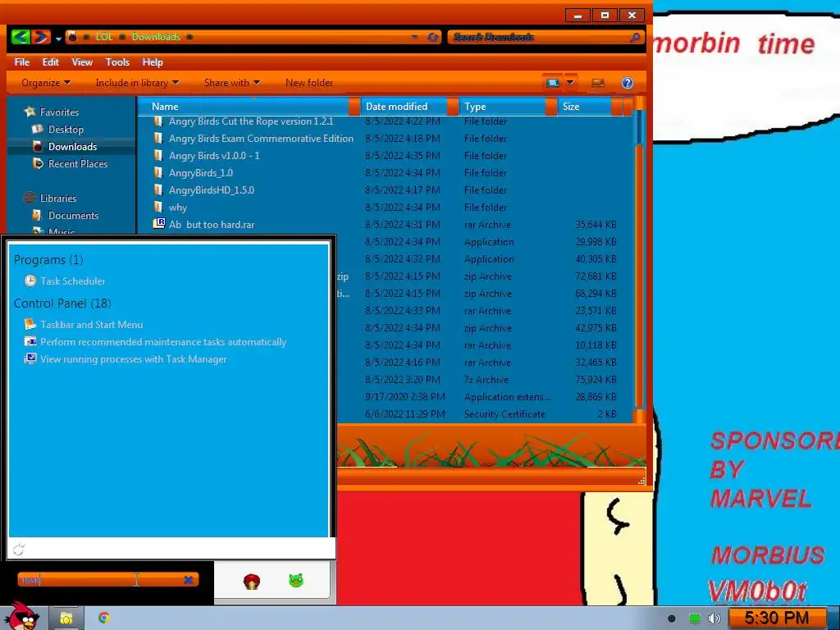Sort by Size column header

[571, 106]
